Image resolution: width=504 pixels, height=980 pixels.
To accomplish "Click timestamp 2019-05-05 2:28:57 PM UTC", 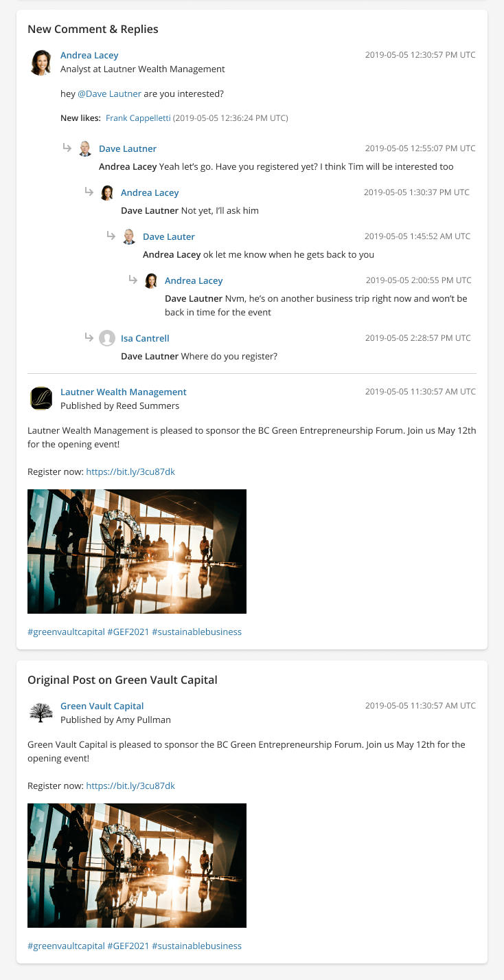I will (417, 338).
